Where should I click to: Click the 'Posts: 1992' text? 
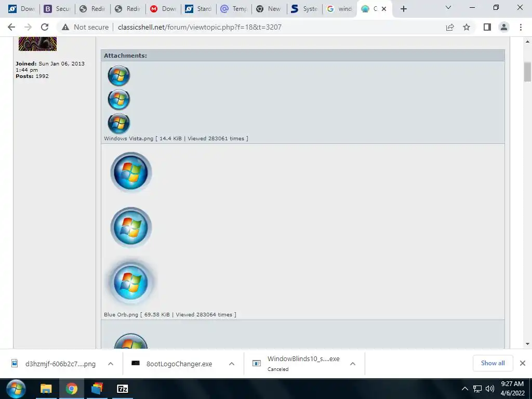(32, 76)
